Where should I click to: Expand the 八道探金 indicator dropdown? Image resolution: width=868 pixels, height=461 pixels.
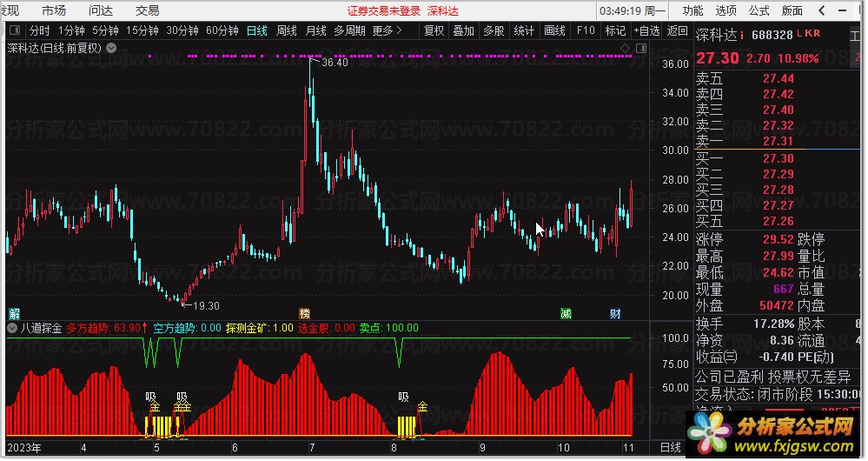tap(12, 328)
